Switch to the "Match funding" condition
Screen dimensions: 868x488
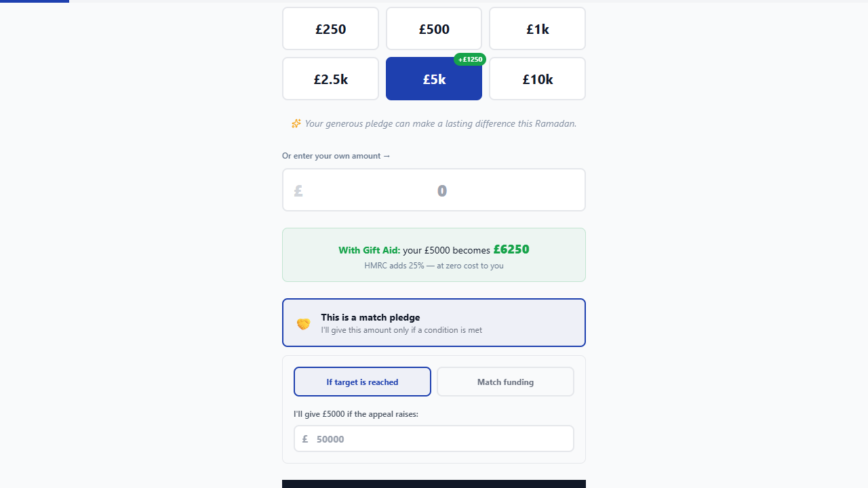tap(505, 382)
